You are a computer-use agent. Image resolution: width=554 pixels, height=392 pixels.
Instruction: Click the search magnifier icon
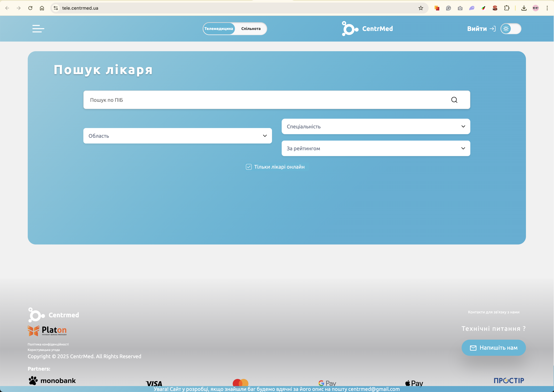(454, 100)
